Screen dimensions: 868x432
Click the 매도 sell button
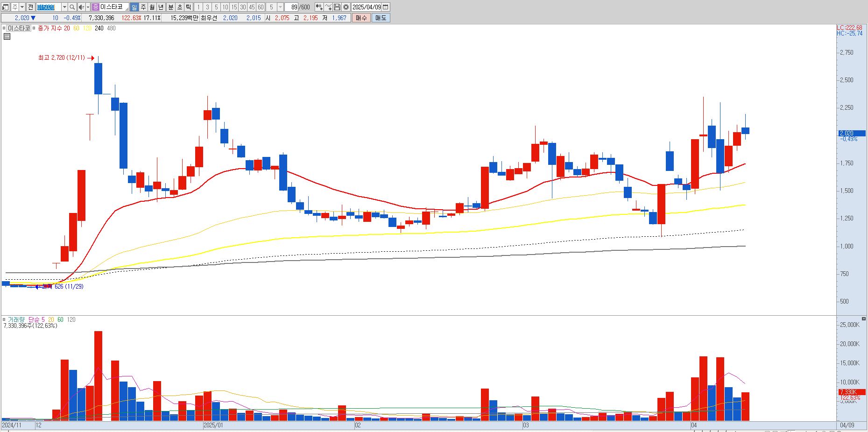pos(381,18)
